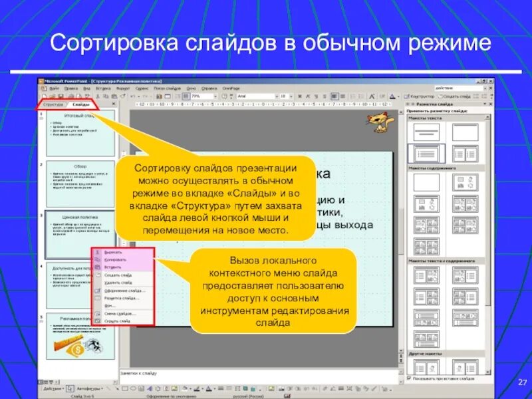
Task: Select the Center alignment button
Action: coord(342,96)
